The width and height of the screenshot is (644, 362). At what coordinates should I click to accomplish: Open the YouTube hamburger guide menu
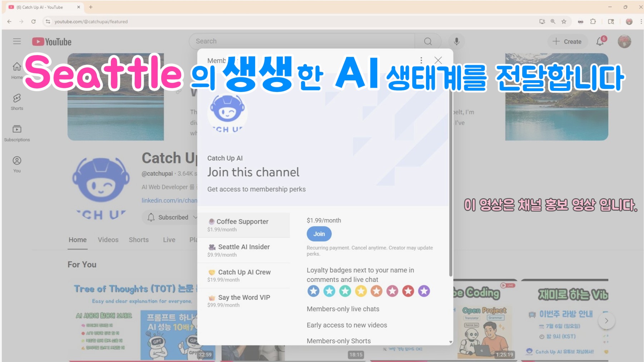coord(17,41)
